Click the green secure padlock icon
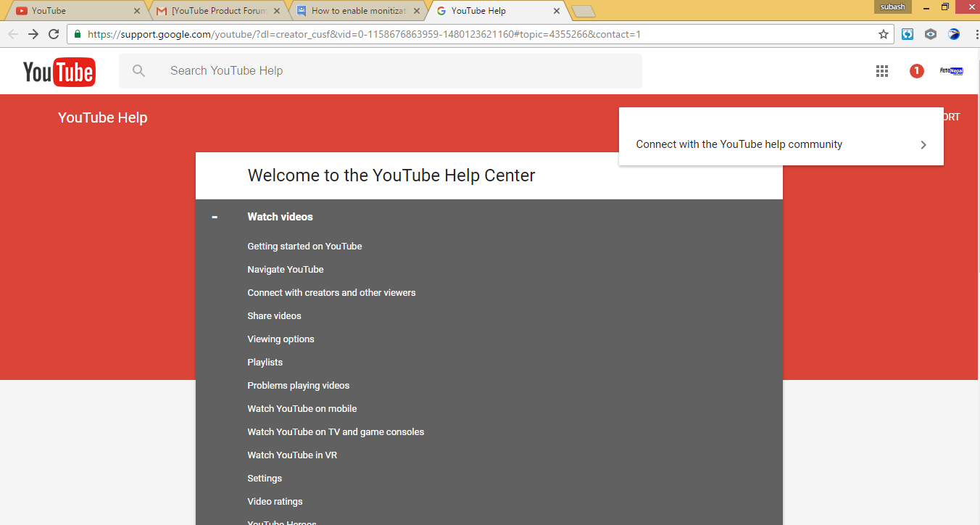The image size is (980, 525). (x=78, y=34)
